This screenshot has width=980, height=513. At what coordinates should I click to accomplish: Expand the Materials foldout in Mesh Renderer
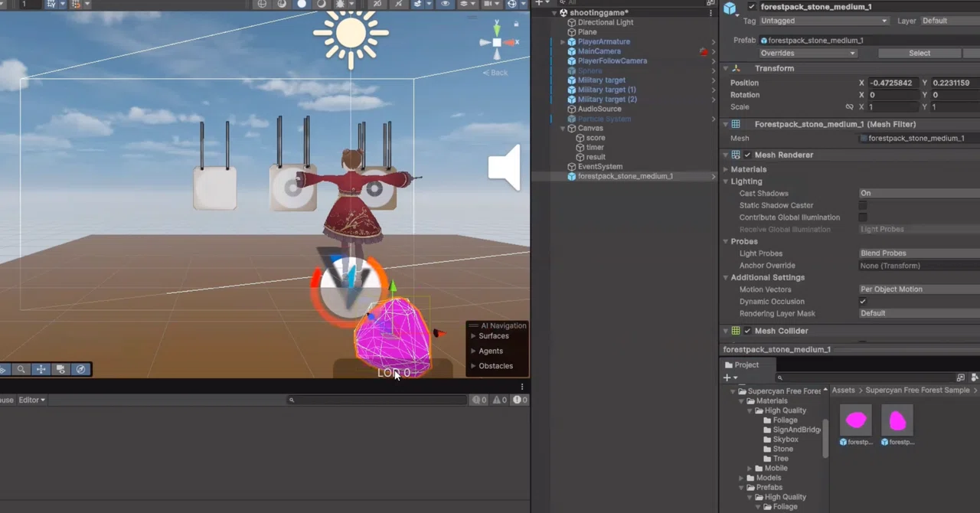(x=726, y=169)
